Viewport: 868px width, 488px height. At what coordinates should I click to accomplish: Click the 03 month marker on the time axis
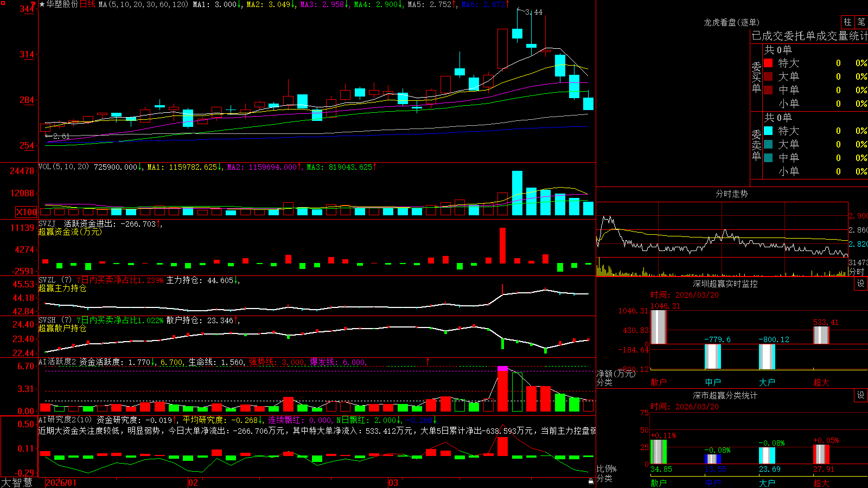[393, 483]
